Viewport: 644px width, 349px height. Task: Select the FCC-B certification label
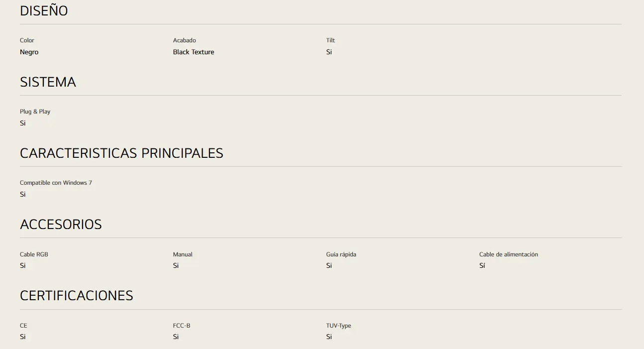[x=182, y=326]
